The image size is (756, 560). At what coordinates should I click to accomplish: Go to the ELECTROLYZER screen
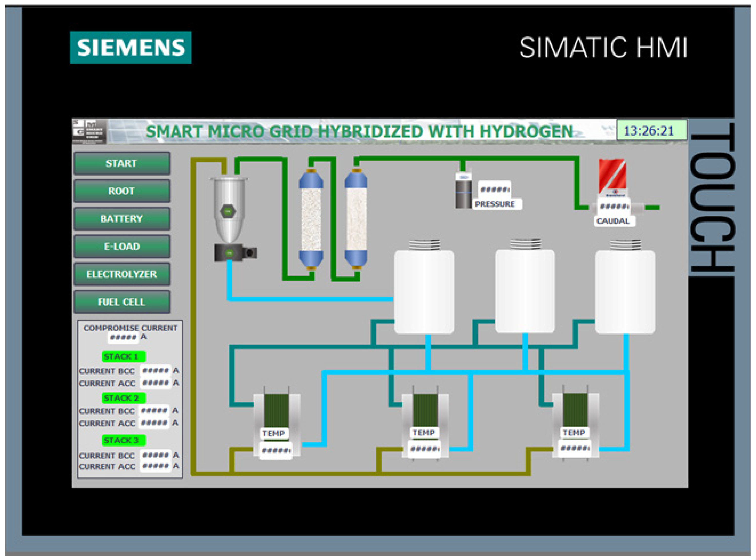(122, 274)
